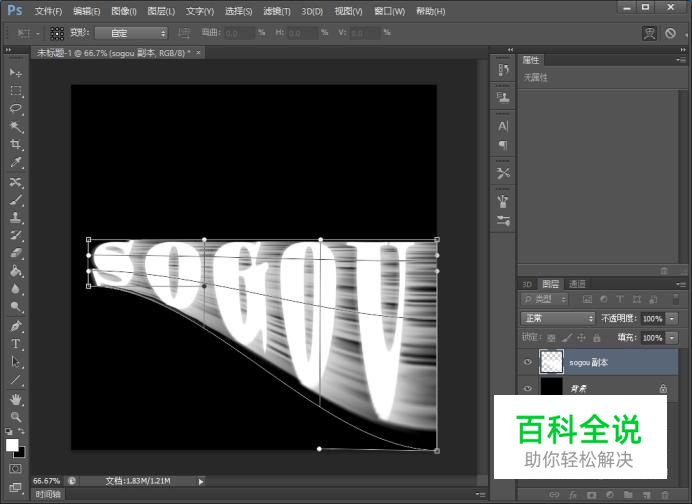Switch between free transform and warp modes

tap(649, 33)
